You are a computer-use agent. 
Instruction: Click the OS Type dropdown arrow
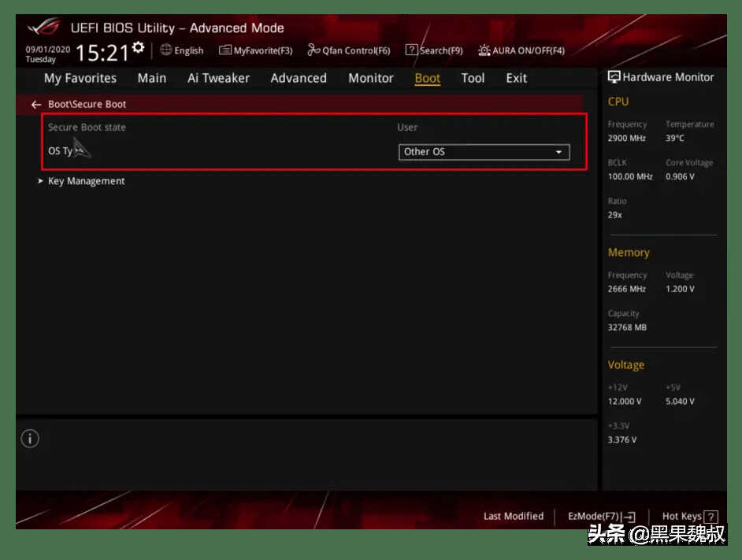pyautogui.click(x=559, y=152)
